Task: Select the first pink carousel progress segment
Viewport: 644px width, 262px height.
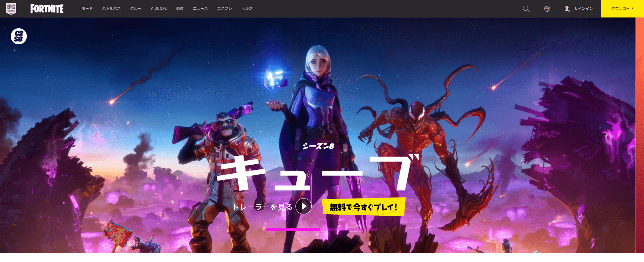Action: pos(293,229)
